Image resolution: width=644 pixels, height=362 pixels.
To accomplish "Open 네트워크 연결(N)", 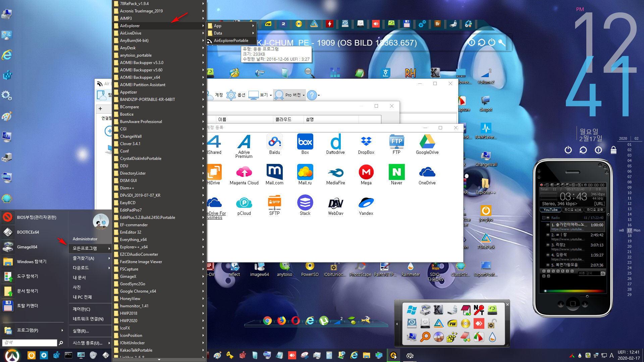I will (90, 319).
